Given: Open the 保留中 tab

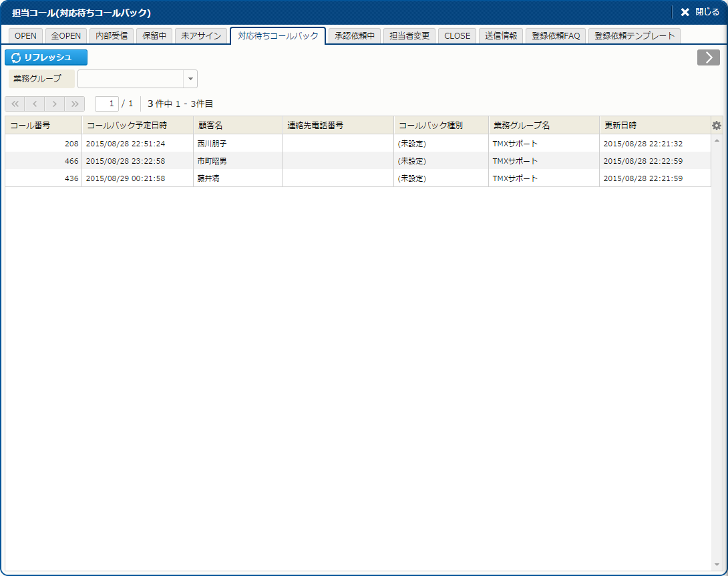Looking at the screenshot, I should [x=154, y=36].
